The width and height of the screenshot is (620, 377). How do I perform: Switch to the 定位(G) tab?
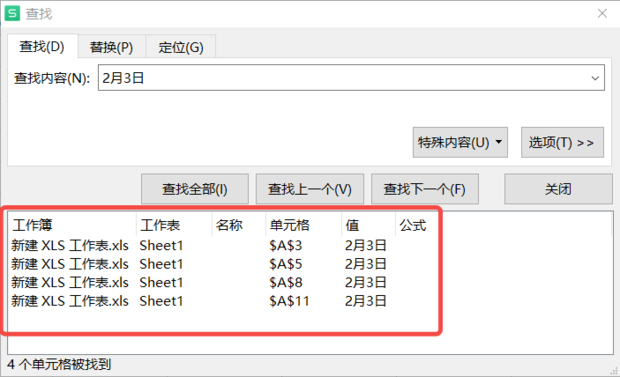click(181, 47)
